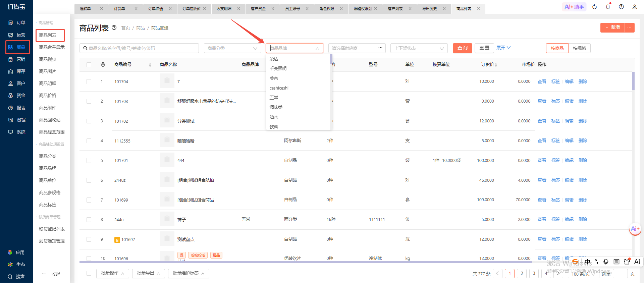
Task: Check the box for product 101699
Action: pyautogui.click(x=89, y=200)
